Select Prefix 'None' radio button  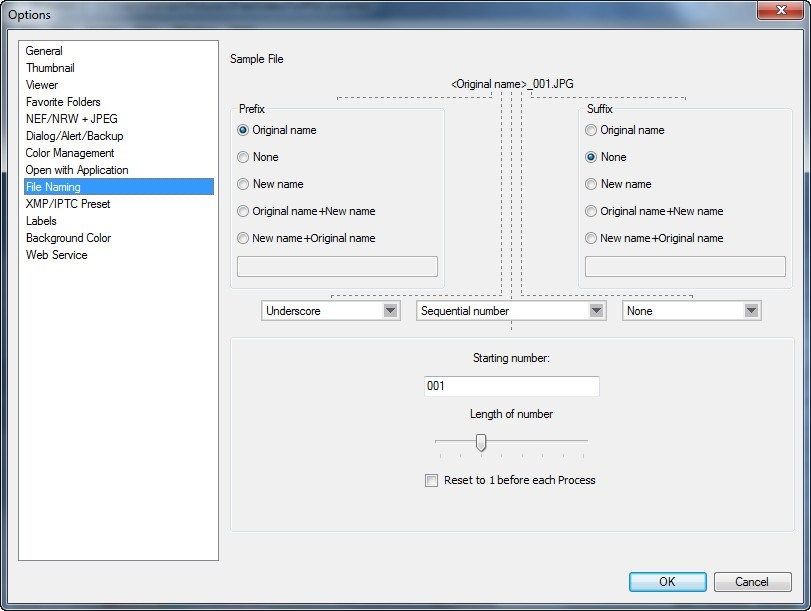(x=243, y=157)
